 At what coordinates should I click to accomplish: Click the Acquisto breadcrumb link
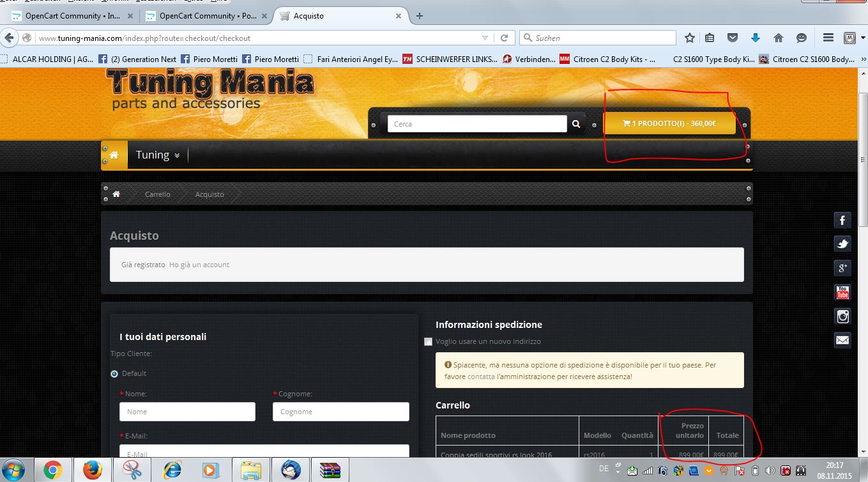click(x=209, y=194)
